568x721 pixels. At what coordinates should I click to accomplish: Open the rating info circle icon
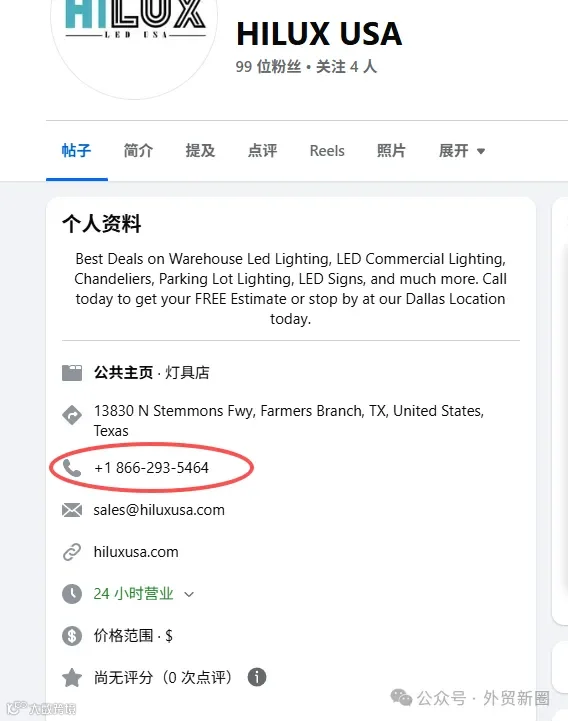pyautogui.click(x=257, y=677)
